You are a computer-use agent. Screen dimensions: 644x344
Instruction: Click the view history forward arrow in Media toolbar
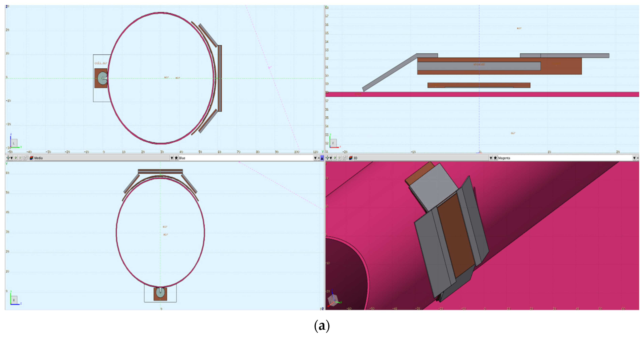coord(20,158)
